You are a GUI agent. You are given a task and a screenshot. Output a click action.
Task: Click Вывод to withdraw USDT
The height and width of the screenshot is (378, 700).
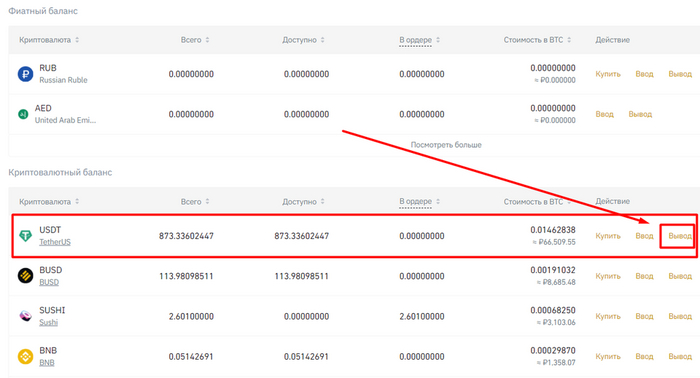pos(680,236)
